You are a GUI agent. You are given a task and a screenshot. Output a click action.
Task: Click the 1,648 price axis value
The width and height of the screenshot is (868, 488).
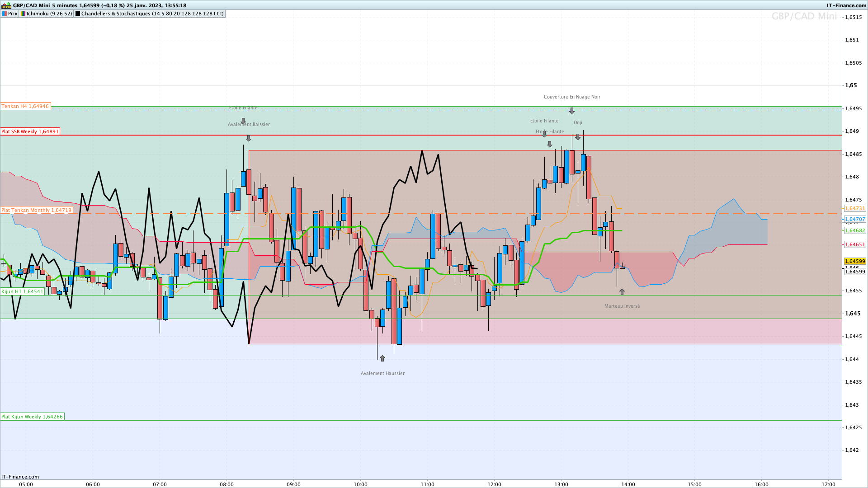point(852,177)
